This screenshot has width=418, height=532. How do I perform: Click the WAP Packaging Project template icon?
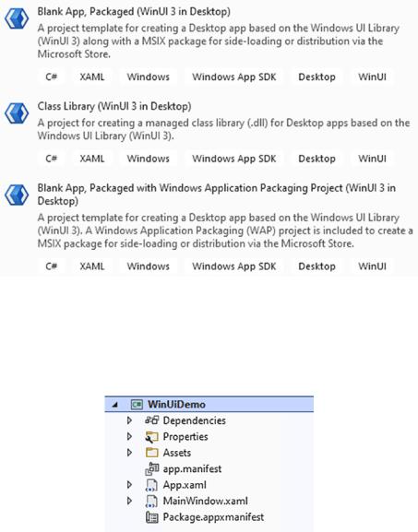coord(17,195)
